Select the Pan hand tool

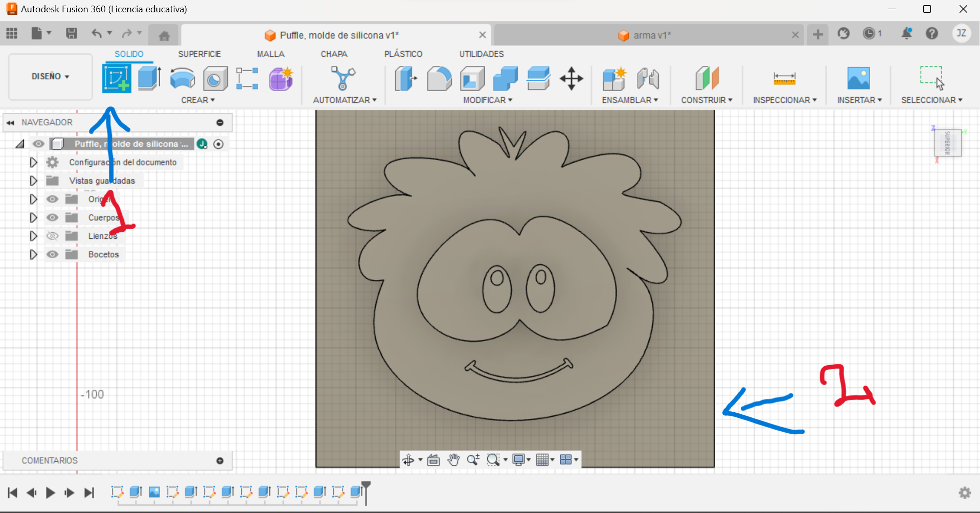pyautogui.click(x=453, y=460)
